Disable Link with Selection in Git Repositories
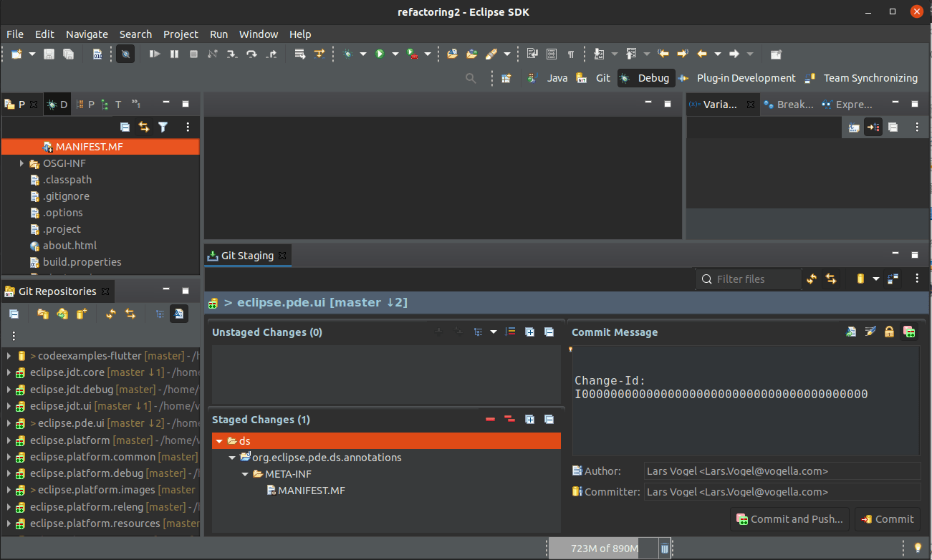 tap(179, 314)
